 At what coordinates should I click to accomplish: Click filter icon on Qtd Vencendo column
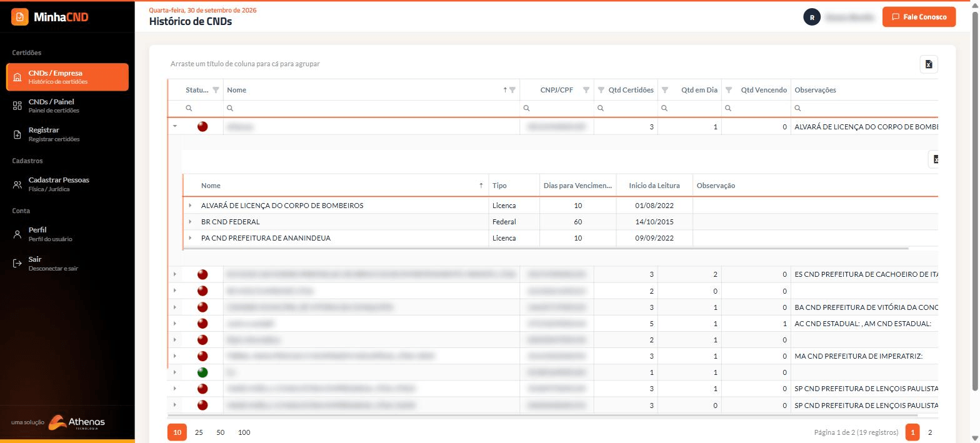(x=729, y=90)
